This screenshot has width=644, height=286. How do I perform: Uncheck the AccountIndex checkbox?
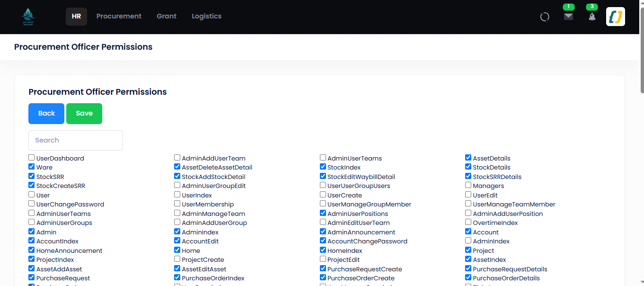coord(32,241)
